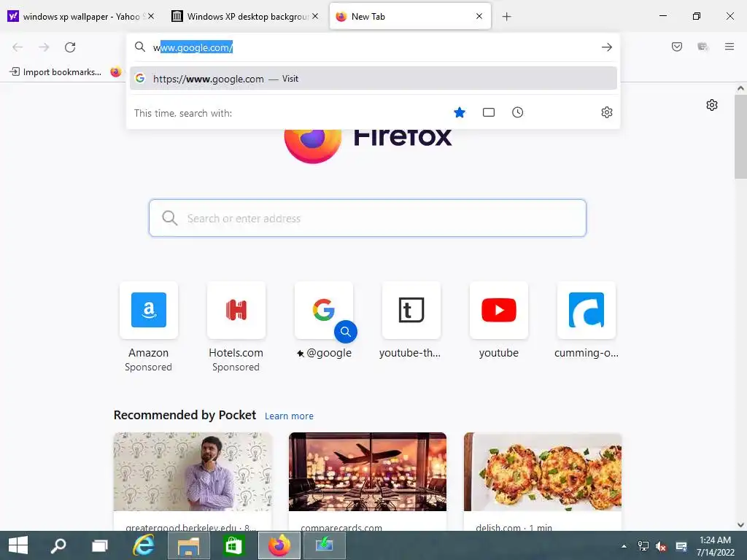This screenshot has height=560, width=747.
Task: Close the New Tab tab
Action: pyautogui.click(x=479, y=16)
